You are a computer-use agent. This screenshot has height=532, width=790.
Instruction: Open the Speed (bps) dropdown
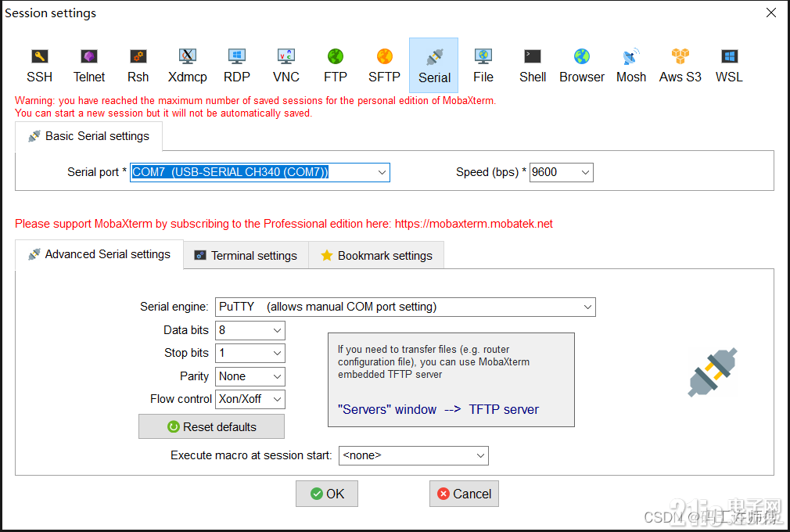click(x=562, y=172)
